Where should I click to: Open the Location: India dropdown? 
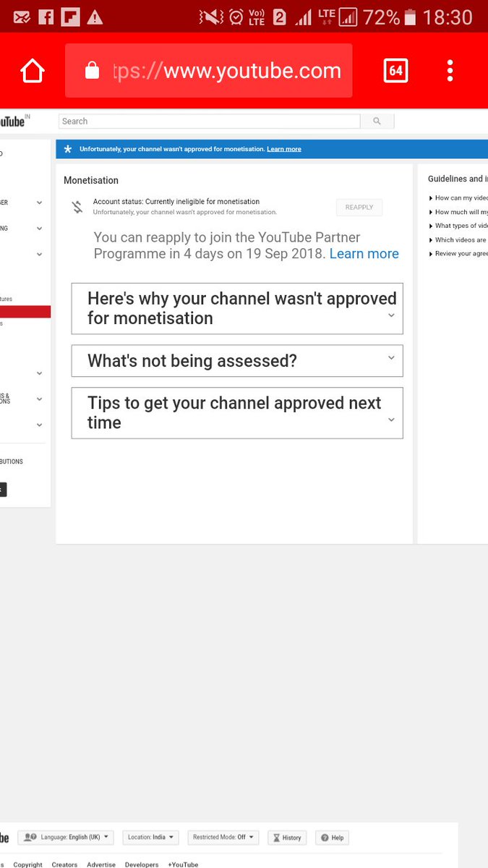(x=150, y=838)
